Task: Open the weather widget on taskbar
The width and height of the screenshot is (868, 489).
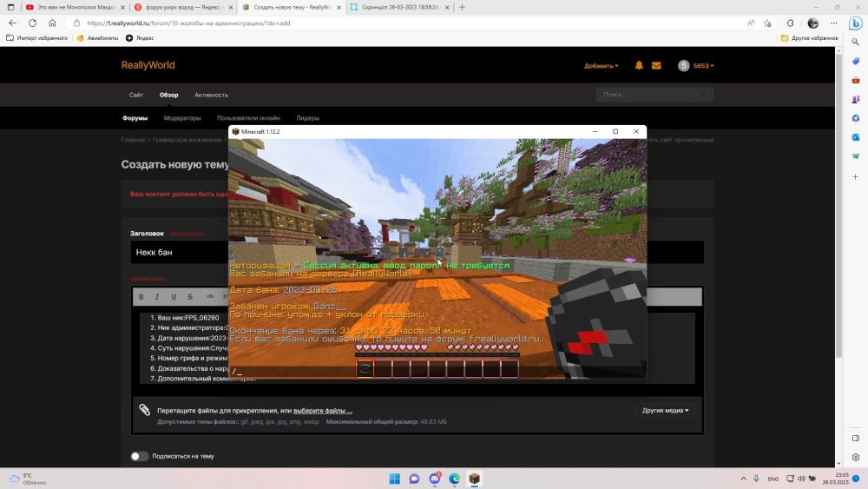Action: 28,479
